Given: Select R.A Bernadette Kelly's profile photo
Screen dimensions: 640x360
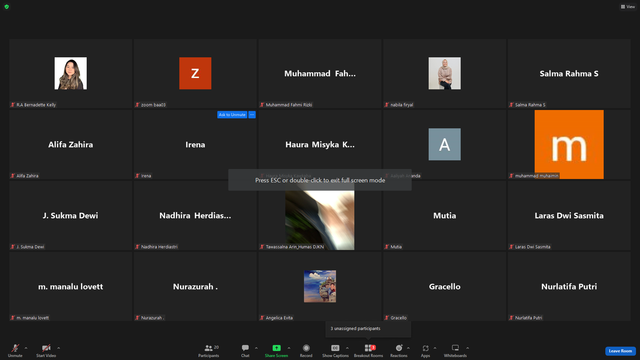Looking at the screenshot, I should tap(71, 73).
